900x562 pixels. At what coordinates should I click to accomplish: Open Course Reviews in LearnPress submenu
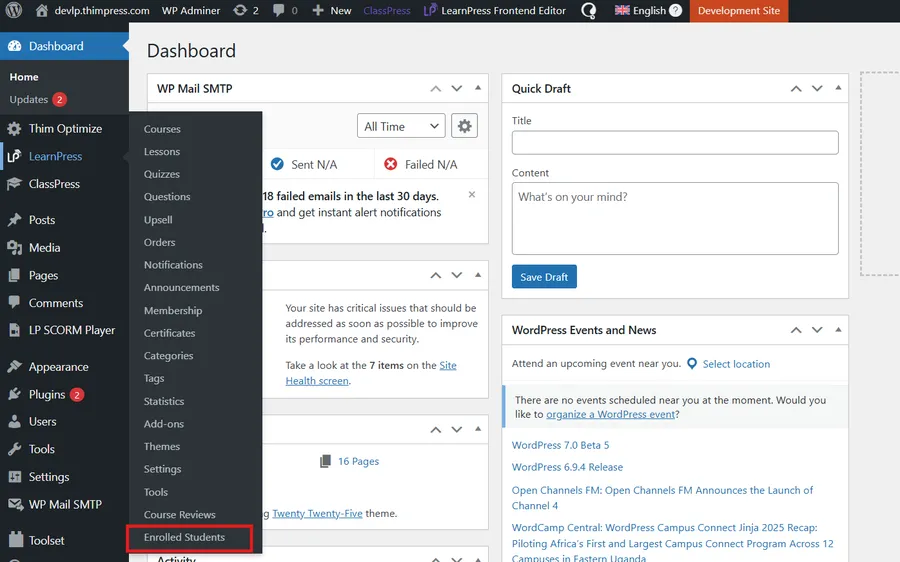click(x=180, y=515)
